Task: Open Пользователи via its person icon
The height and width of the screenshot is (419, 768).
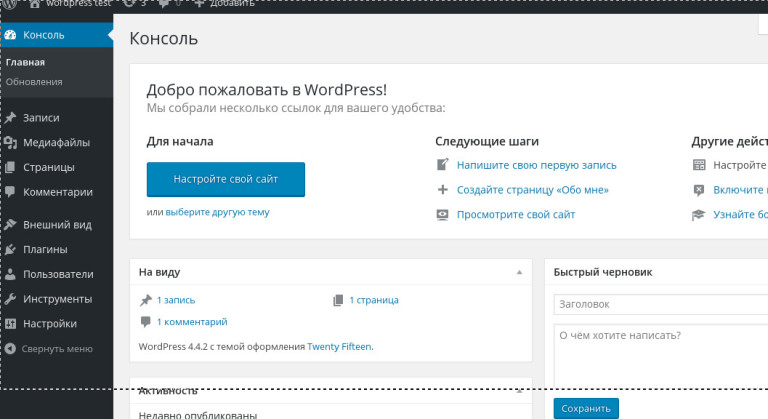Action: coord(10,274)
